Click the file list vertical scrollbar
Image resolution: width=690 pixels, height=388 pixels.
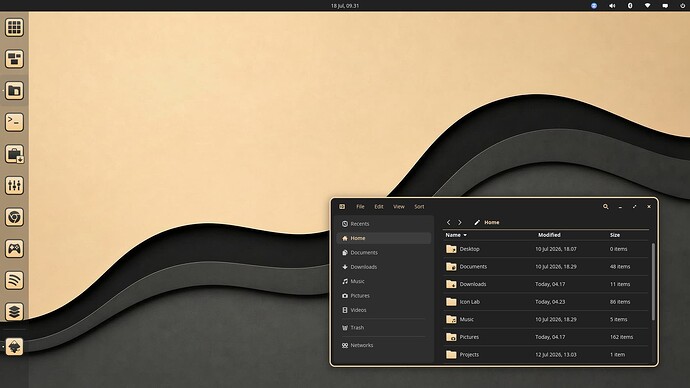tap(653, 282)
